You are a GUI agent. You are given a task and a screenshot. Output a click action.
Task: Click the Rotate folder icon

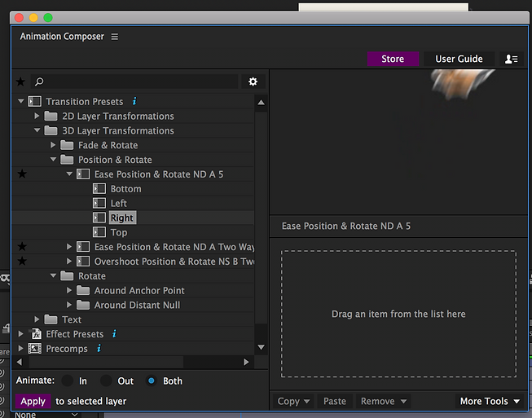point(67,276)
